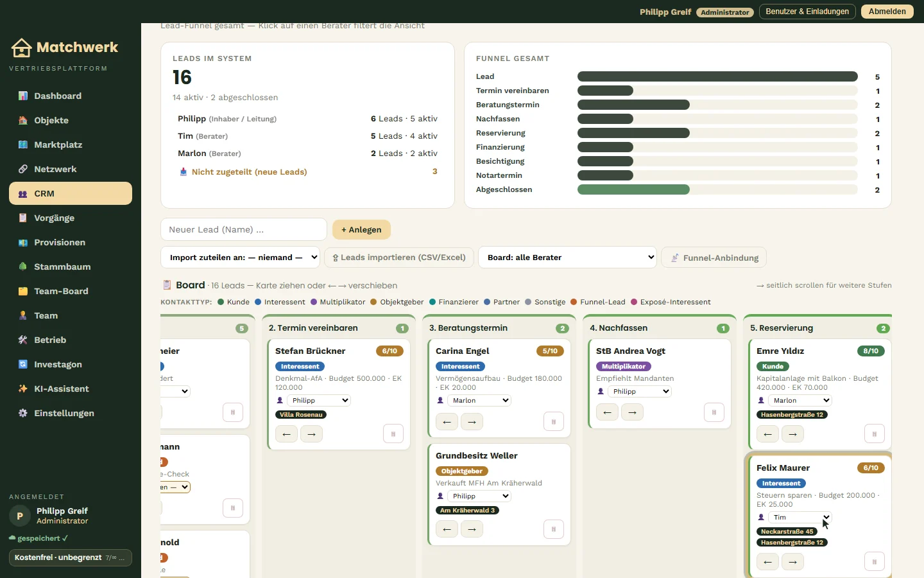Open Einstellungen via its sidebar gear icon
Image resolution: width=924 pixels, height=578 pixels.
pyautogui.click(x=23, y=413)
